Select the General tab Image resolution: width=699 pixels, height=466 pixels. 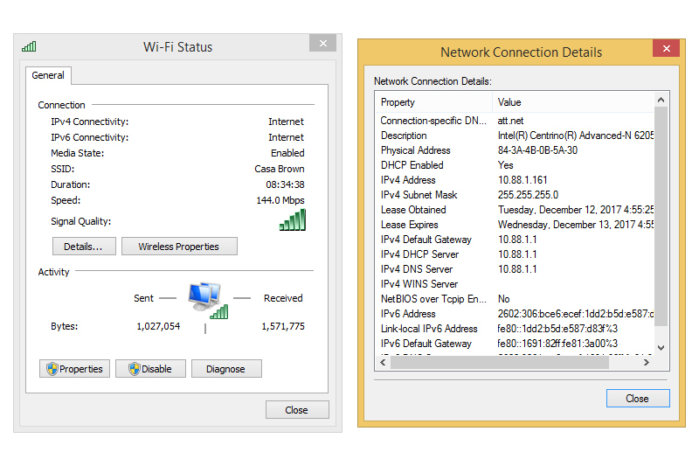tap(48, 75)
